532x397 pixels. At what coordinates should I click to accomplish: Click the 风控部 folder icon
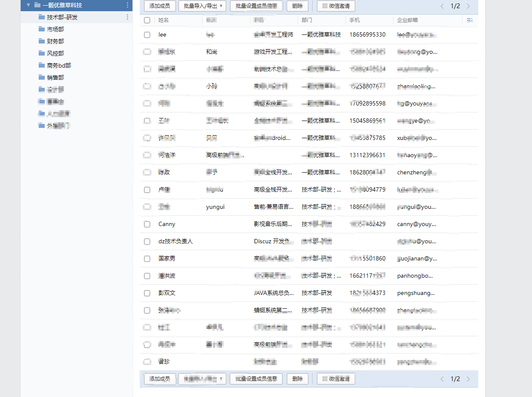[x=42, y=53]
